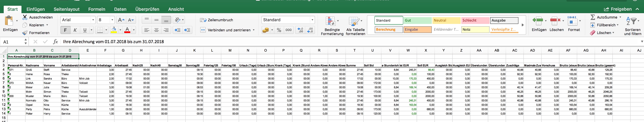644x122 pixels.
Task: Align cell content to top
Action: [x=147, y=20]
